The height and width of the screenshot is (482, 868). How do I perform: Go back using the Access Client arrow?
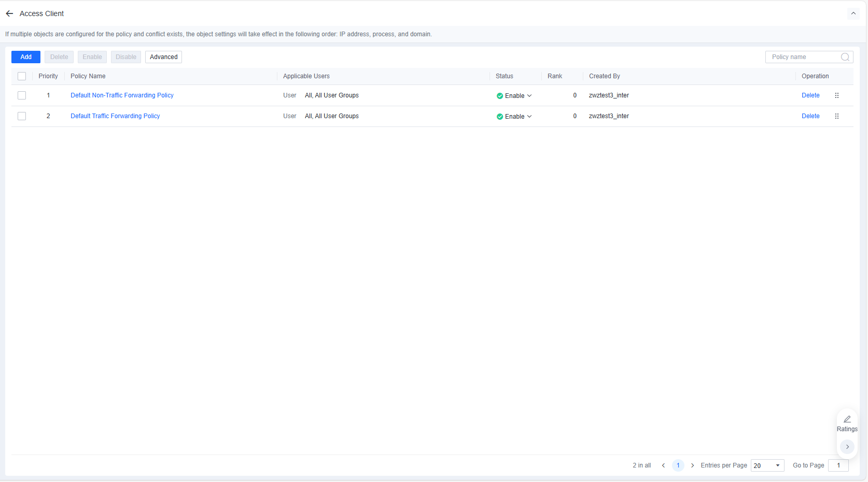pos(9,13)
